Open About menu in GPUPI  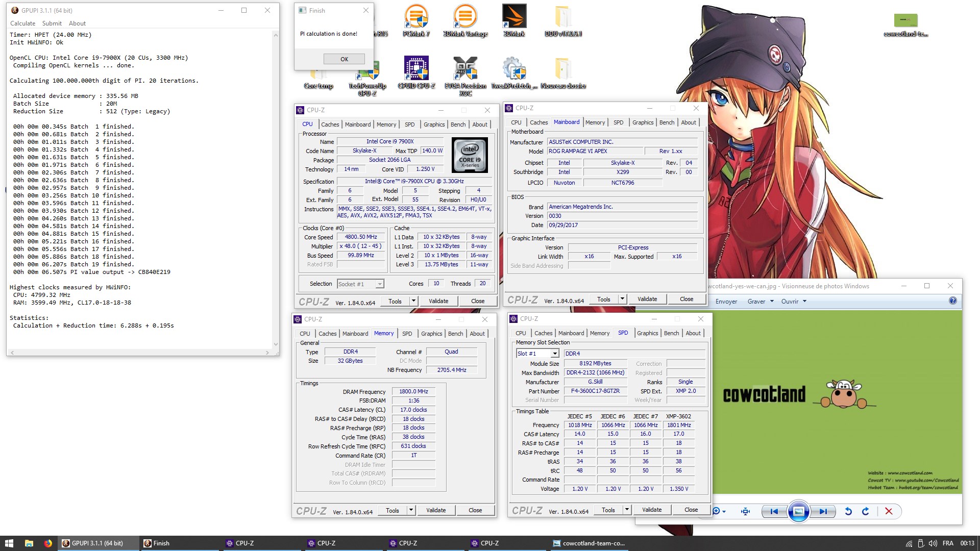coord(77,23)
